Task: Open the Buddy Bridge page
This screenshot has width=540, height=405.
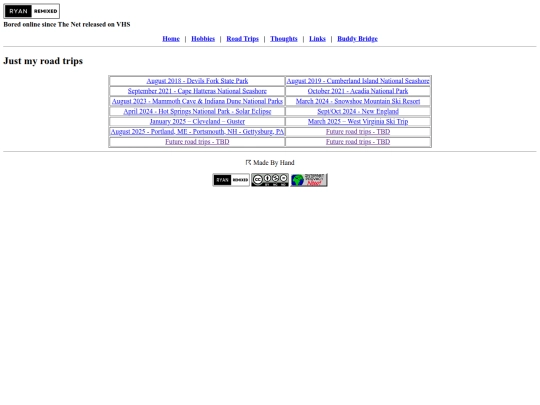Action: tap(357, 39)
